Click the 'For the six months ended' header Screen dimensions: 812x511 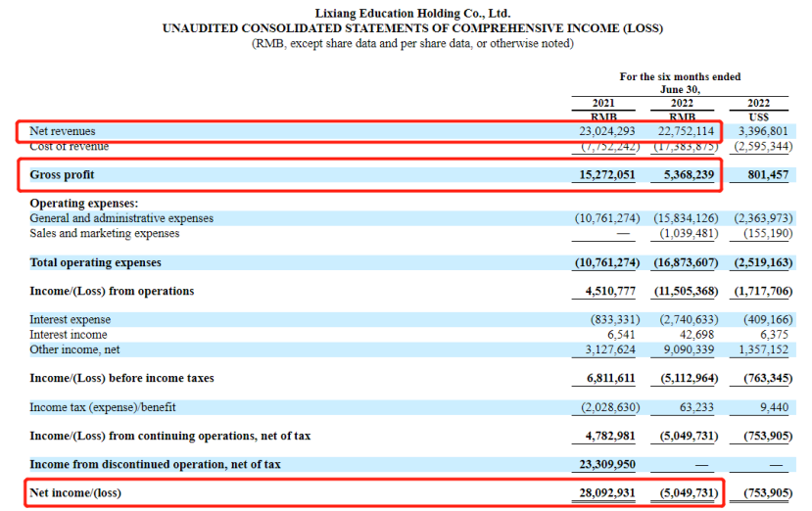click(x=680, y=76)
